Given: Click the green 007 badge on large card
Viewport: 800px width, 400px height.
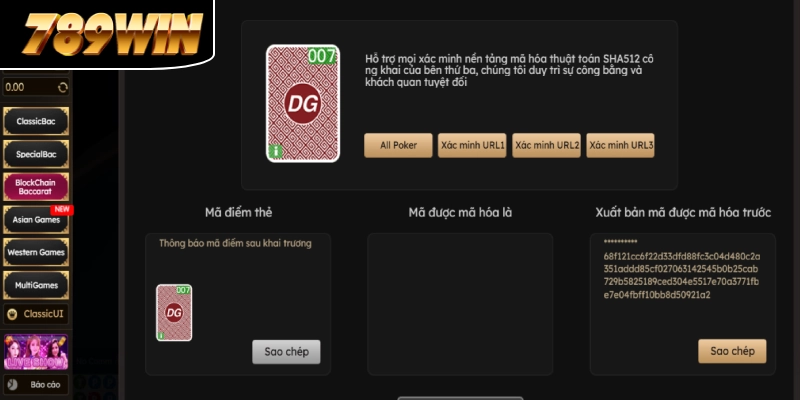Looking at the screenshot, I should click(322, 56).
